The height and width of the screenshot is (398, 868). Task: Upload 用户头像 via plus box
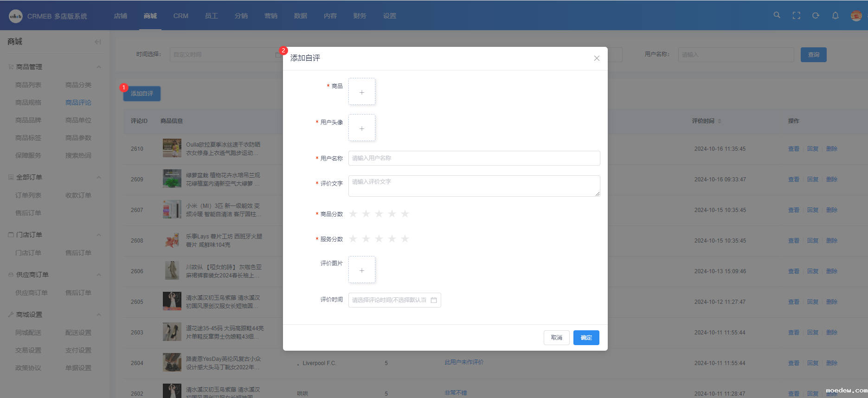362,128
